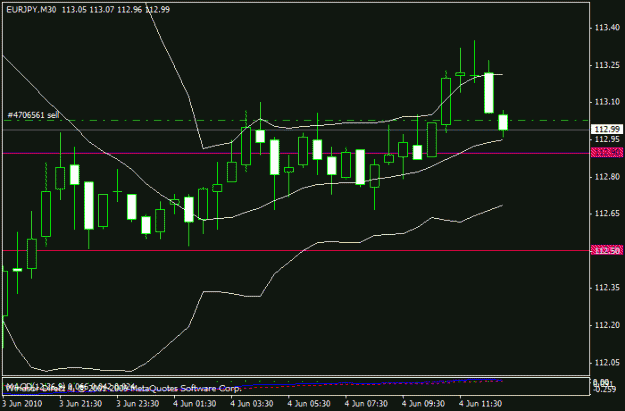Click the current price label 112.99
Screen dimensions: 625x411
(x=606, y=129)
